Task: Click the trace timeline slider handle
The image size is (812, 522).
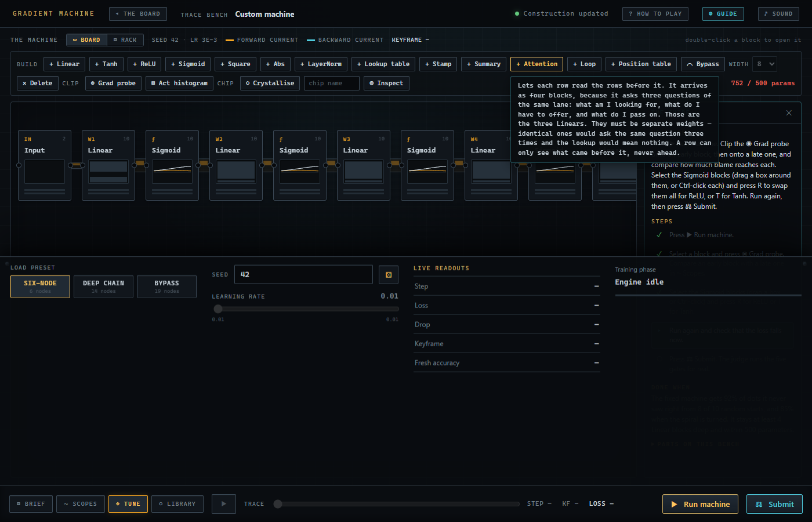Action: pos(278,504)
